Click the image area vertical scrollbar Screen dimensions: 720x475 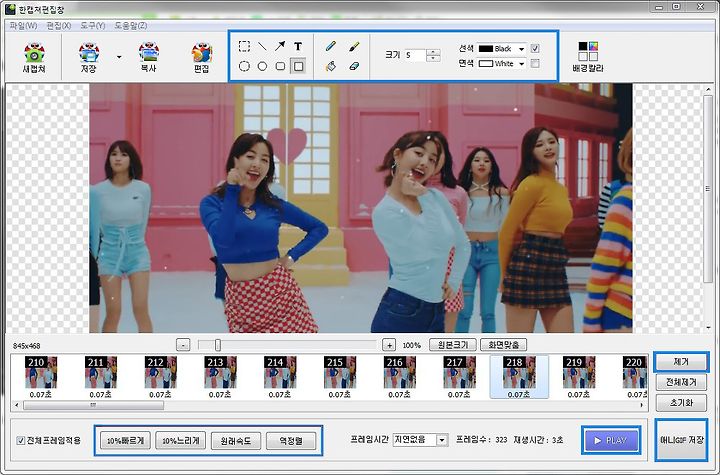pos(708,188)
